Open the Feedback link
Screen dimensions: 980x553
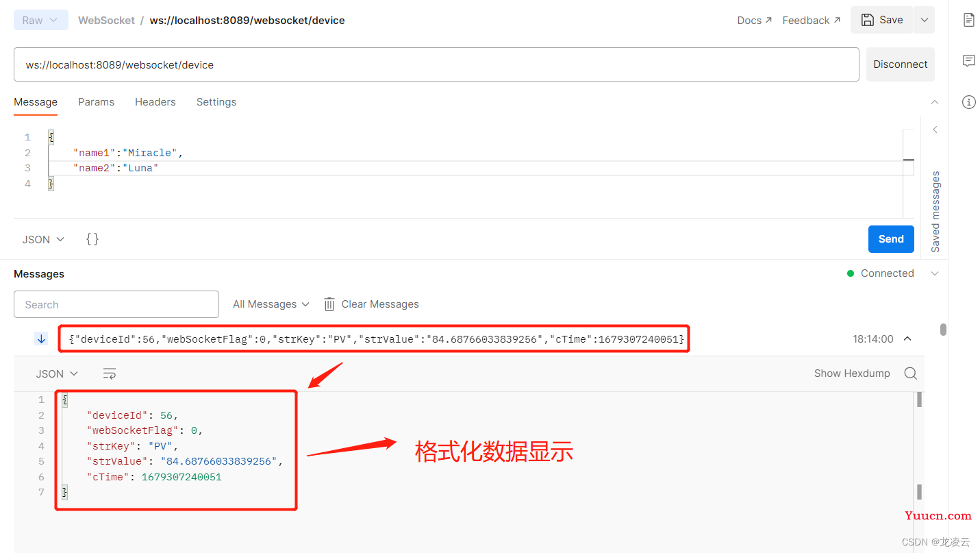(x=812, y=21)
